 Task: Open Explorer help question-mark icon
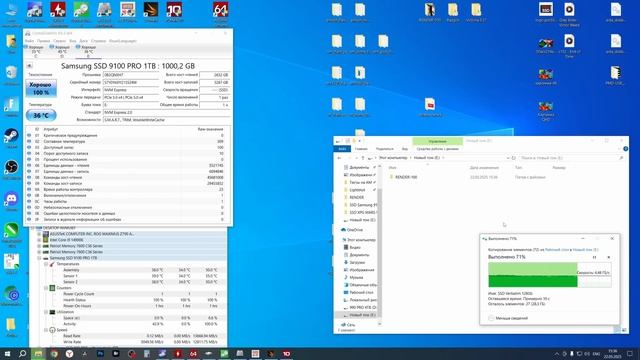[625, 149]
